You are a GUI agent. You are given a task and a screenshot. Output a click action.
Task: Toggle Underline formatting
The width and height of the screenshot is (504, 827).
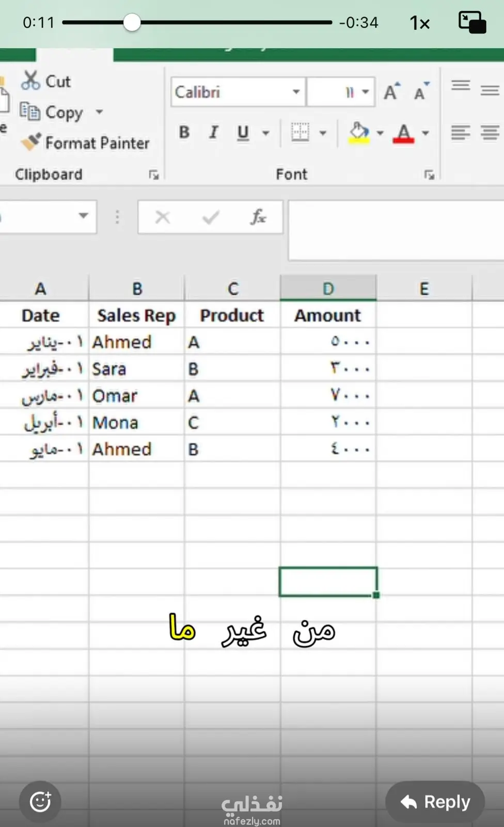point(243,132)
